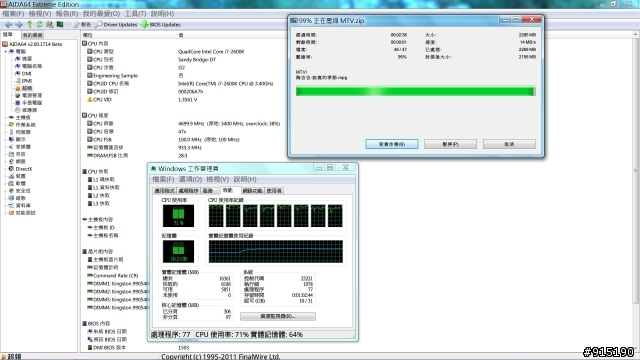
Task: Expand the 裝置 node in AIDA64 tree
Action: coord(5,176)
